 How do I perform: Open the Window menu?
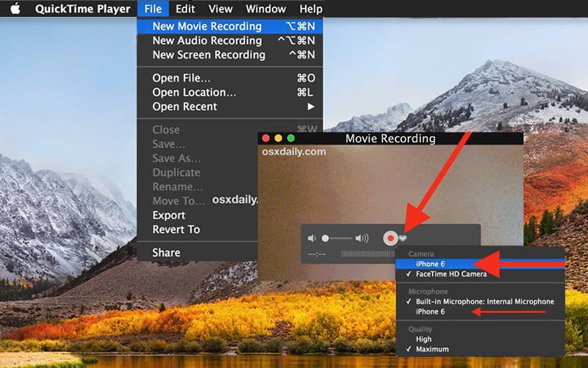[266, 9]
